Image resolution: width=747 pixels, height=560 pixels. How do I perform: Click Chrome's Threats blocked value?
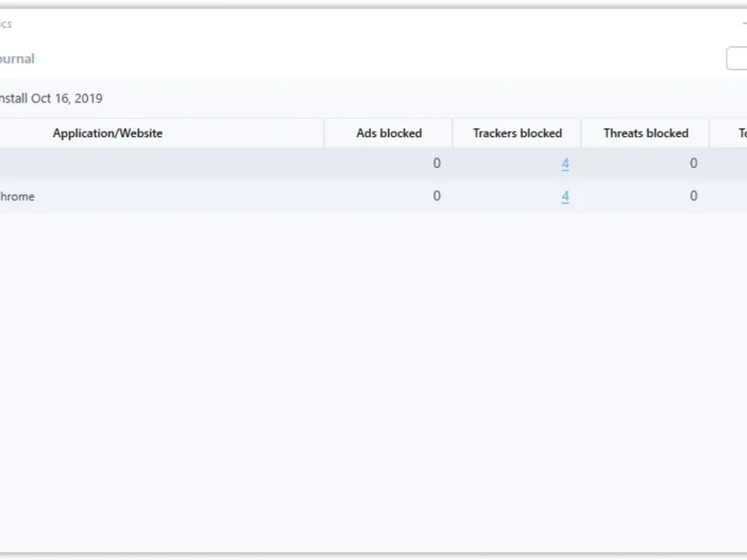pos(693,196)
